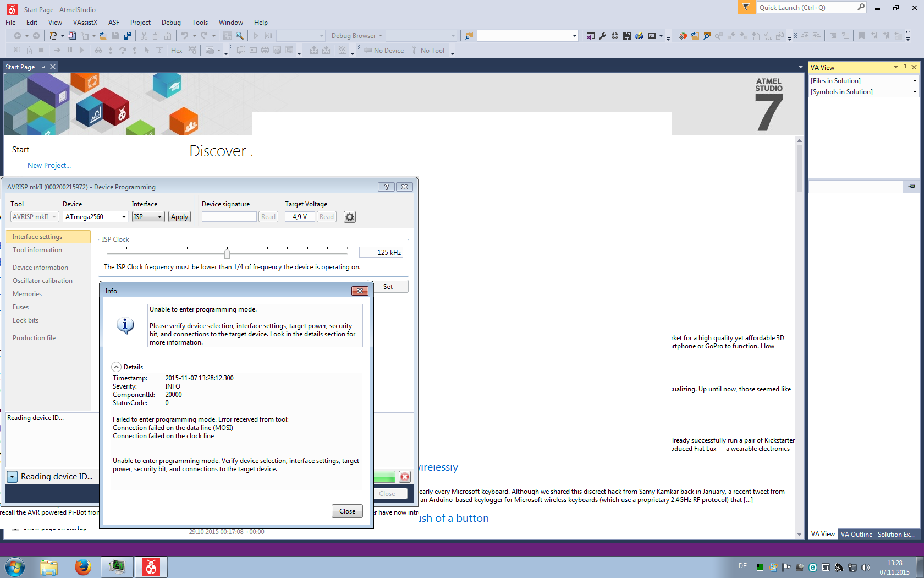Open the Files in Solution dropdown
The width and height of the screenshot is (924, 578).
coord(915,81)
